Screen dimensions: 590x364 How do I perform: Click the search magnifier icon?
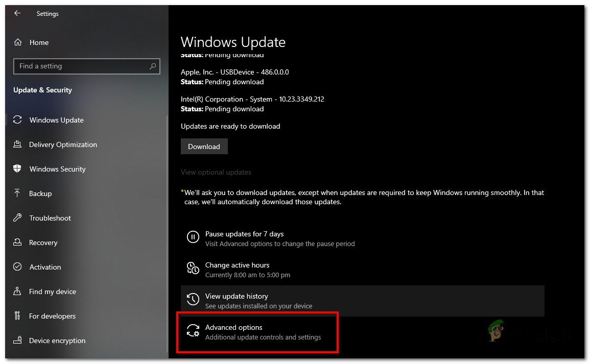(153, 66)
